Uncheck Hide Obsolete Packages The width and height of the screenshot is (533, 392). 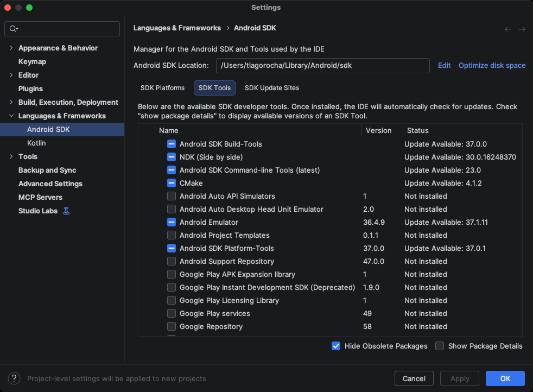[336, 346]
